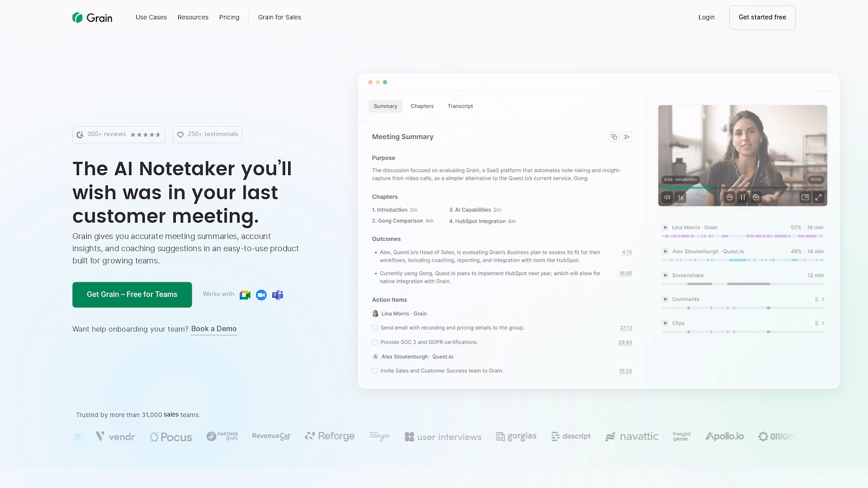Open the 300+ reviews badge
Screen dimensions: 868x488
tap(118, 134)
